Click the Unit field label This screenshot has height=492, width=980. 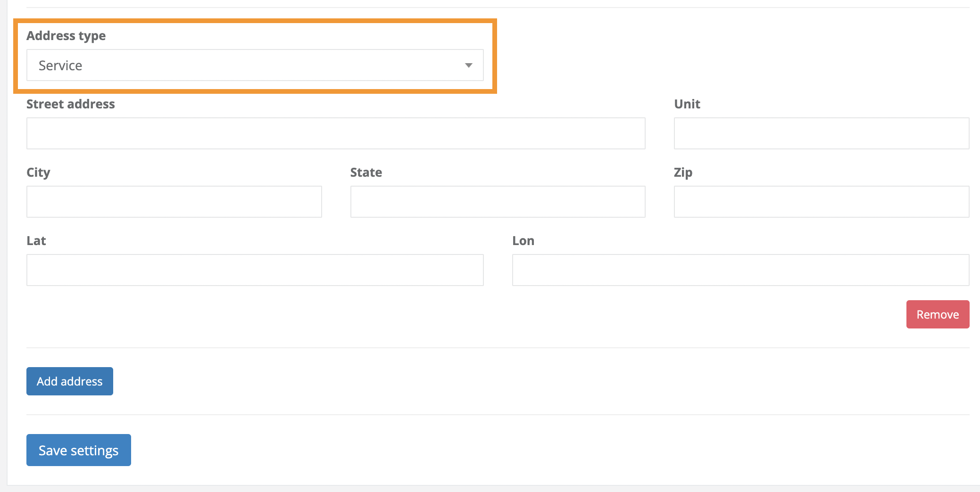[x=687, y=104]
